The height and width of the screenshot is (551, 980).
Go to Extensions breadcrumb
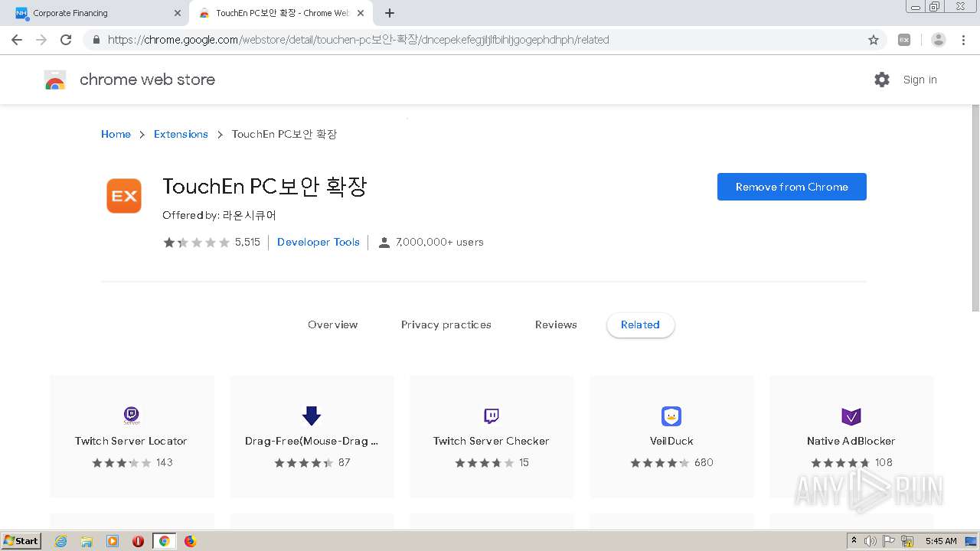[x=181, y=134]
